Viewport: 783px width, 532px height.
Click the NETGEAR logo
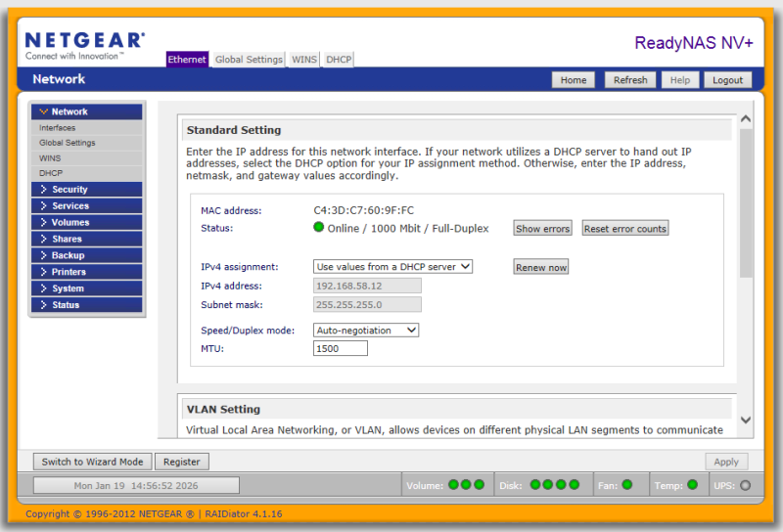point(85,45)
